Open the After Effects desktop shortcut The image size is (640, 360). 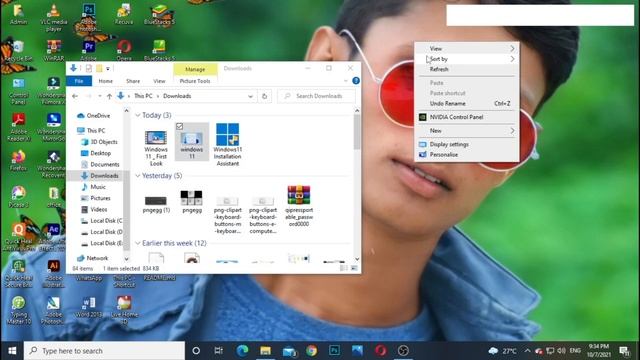(x=53, y=237)
